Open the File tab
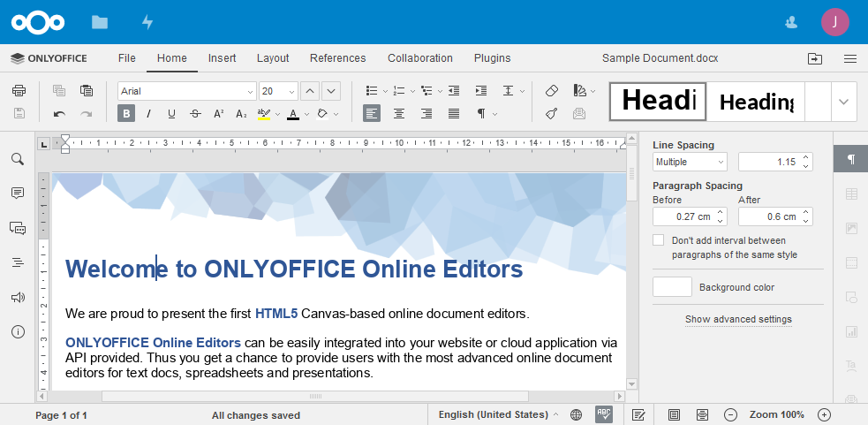 coord(127,58)
